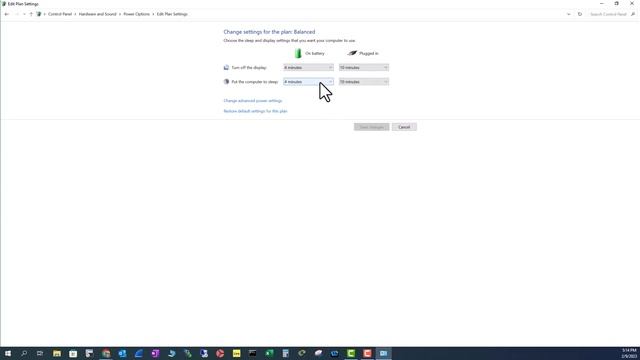Open taskbar Search

coord(24,353)
